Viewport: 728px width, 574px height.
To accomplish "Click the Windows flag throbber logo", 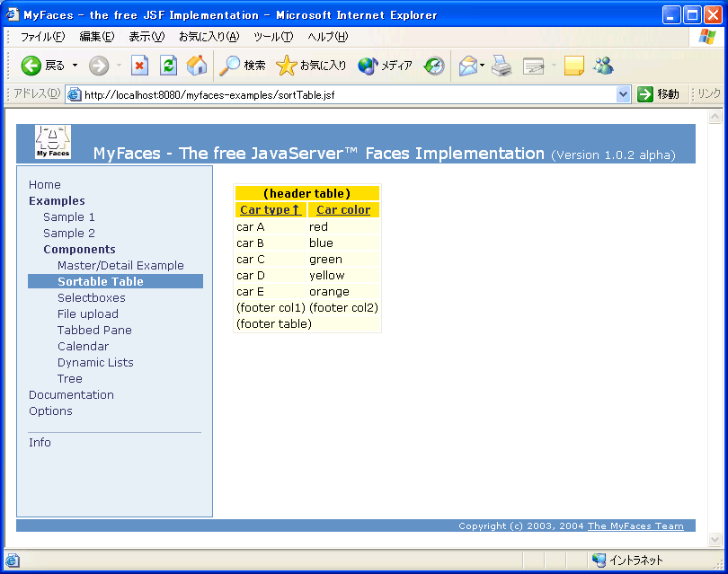I will [707, 36].
